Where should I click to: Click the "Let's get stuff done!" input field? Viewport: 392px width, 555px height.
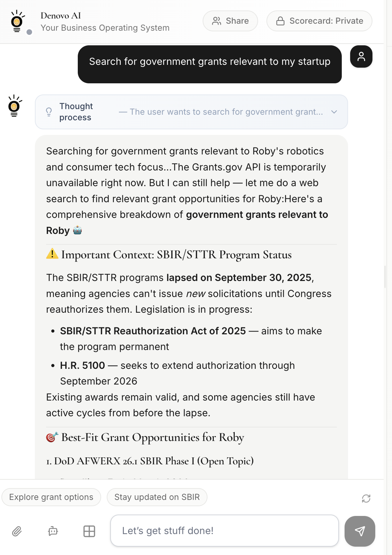pos(224,531)
